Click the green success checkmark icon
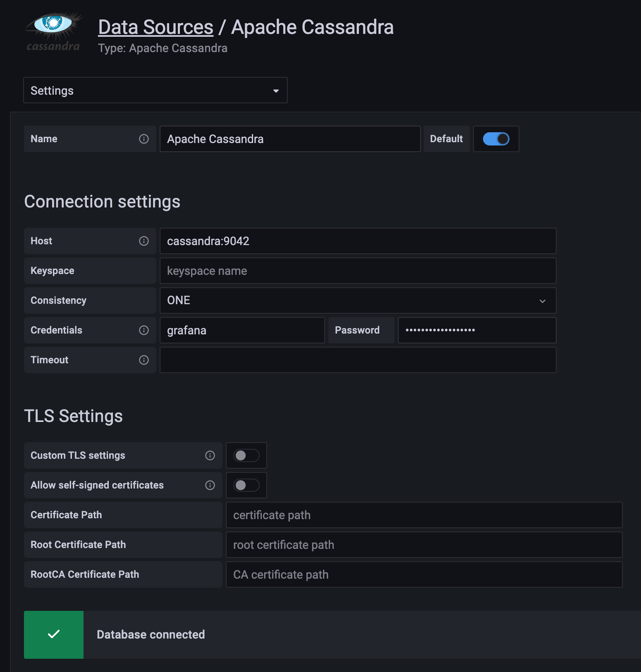 [x=54, y=634]
